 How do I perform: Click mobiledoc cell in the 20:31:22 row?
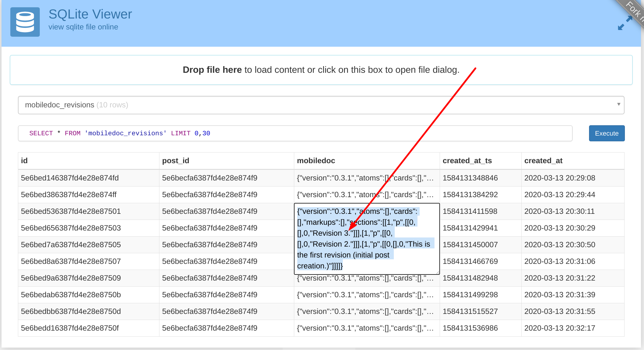367,279
